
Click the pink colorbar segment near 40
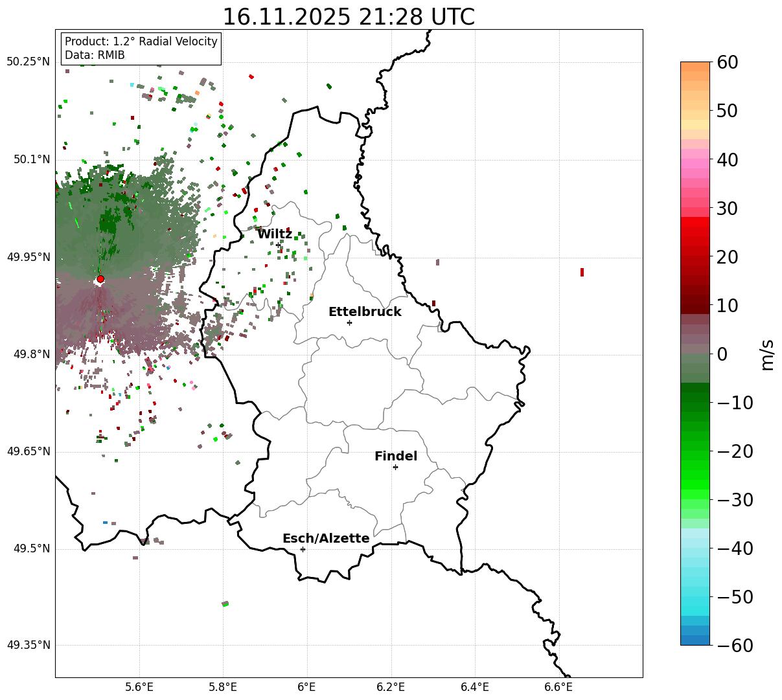695,164
